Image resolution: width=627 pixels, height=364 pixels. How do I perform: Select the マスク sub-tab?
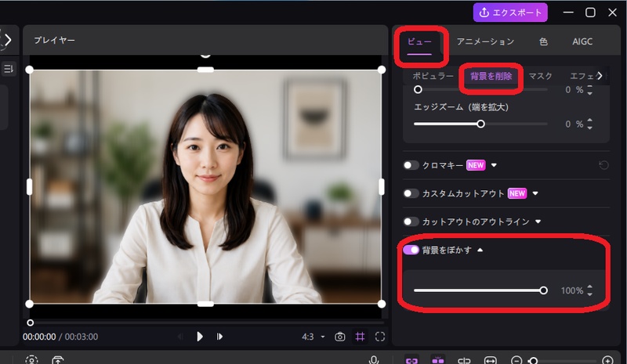pyautogui.click(x=540, y=76)
